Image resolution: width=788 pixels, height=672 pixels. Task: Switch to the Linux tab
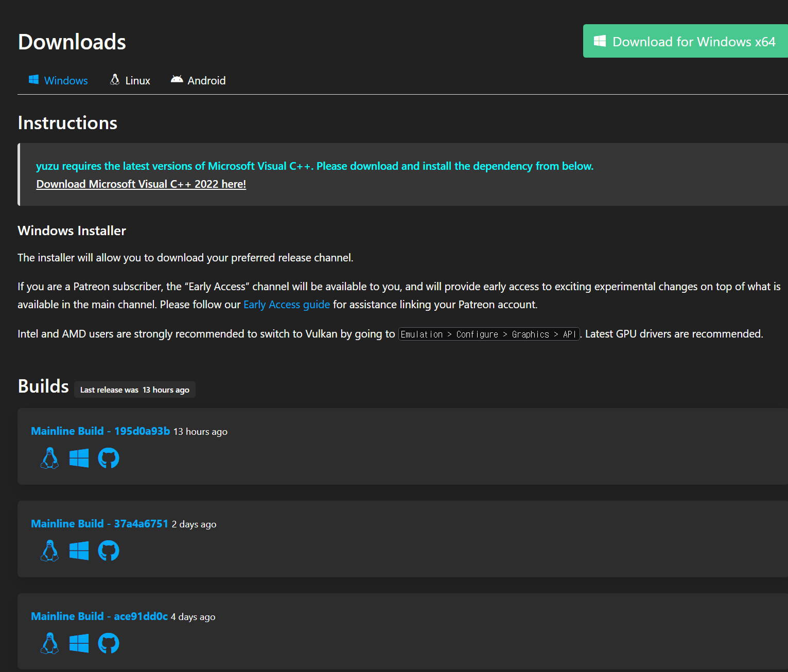130,80
